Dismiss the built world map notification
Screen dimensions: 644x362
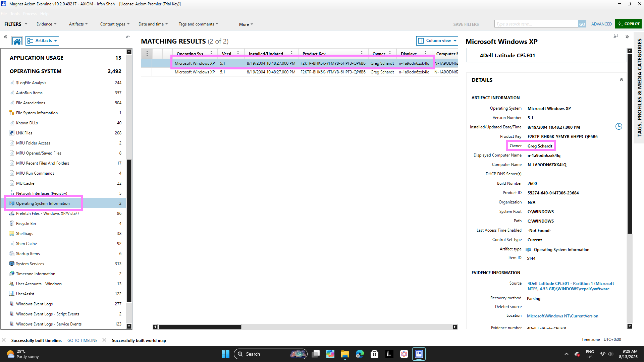(x=104, y=340)
